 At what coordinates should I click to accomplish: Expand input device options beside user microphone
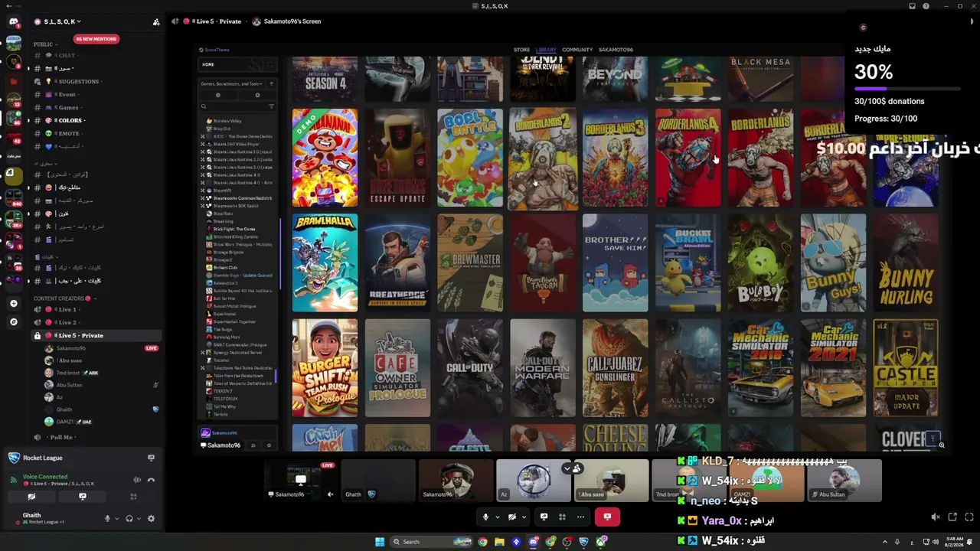click(116, 518)
